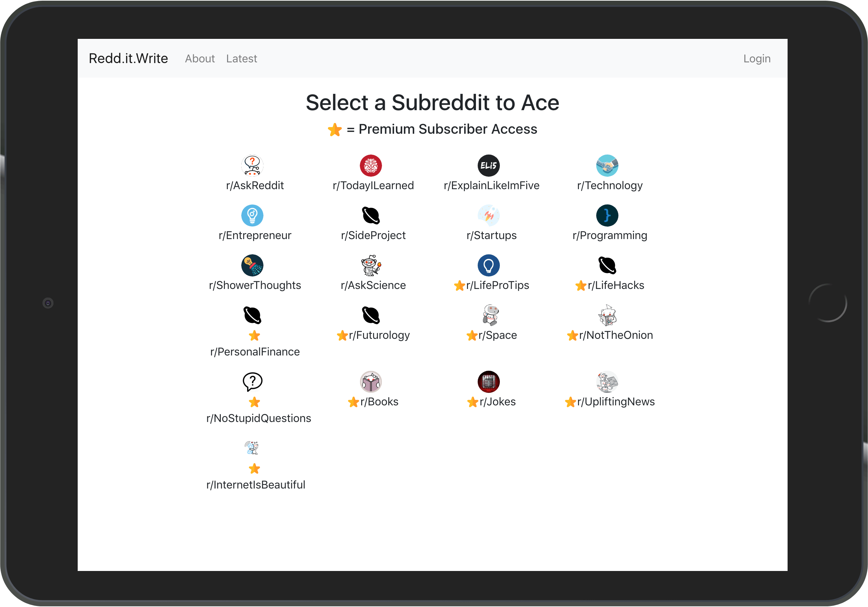Screen dimensions: 868x607
Task: Select the r/ShowerThoughts shower icon
Action: tap(252, 265)
